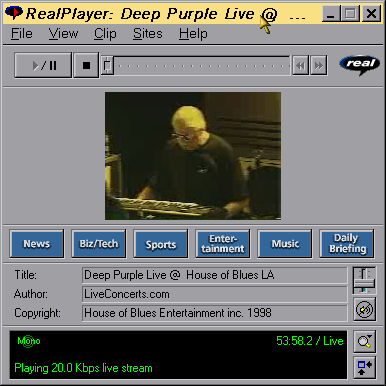This screenshot has height=386, width=386.
Task: Open the View menu
Action: (63, 34)
